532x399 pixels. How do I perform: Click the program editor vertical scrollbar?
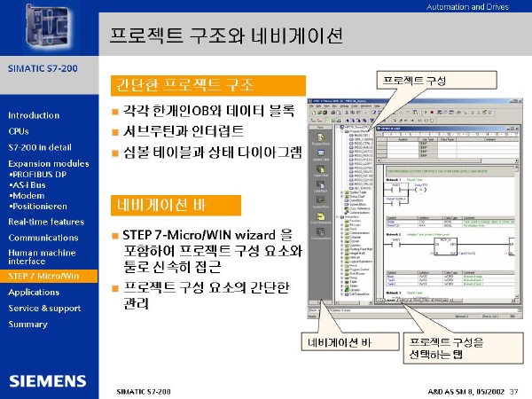pyautogui.click(x=517, y=232)
